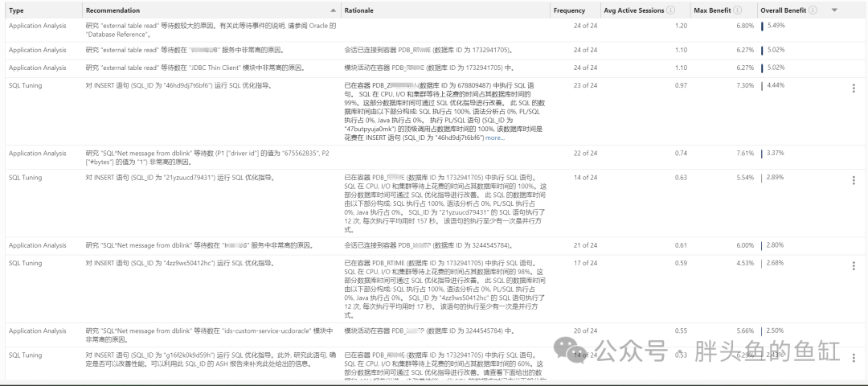Select the 20 of 24 frequency cell

point(586,331)
